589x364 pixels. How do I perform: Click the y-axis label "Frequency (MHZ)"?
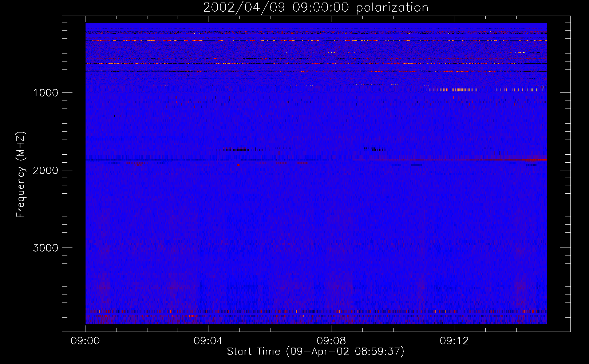point(21,175)
